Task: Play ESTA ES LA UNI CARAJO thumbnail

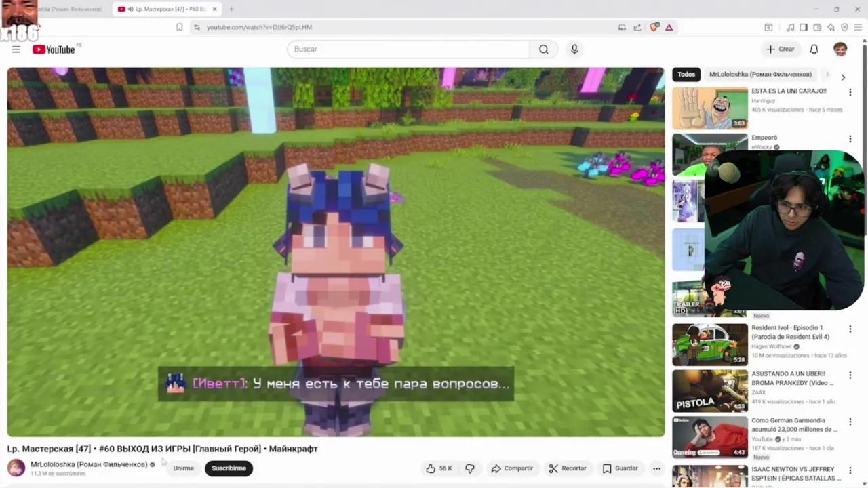Action: coord(710,108)
